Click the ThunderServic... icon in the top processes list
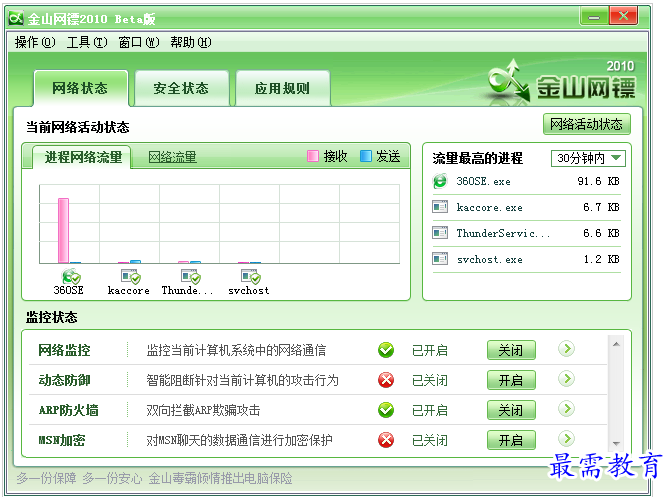Image resolution: width=671 pixels, height=497 pixels. pyautogui.click(x=440, y=233)
